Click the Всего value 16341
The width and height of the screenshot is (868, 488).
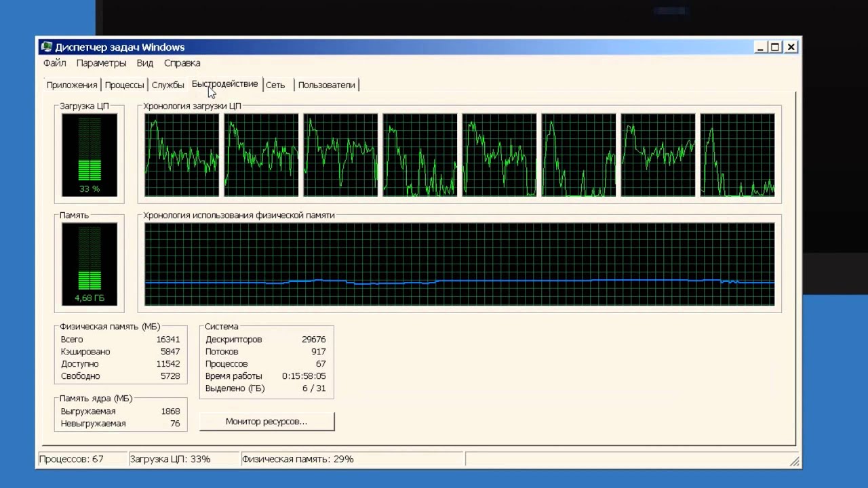[x=167, y=340]
